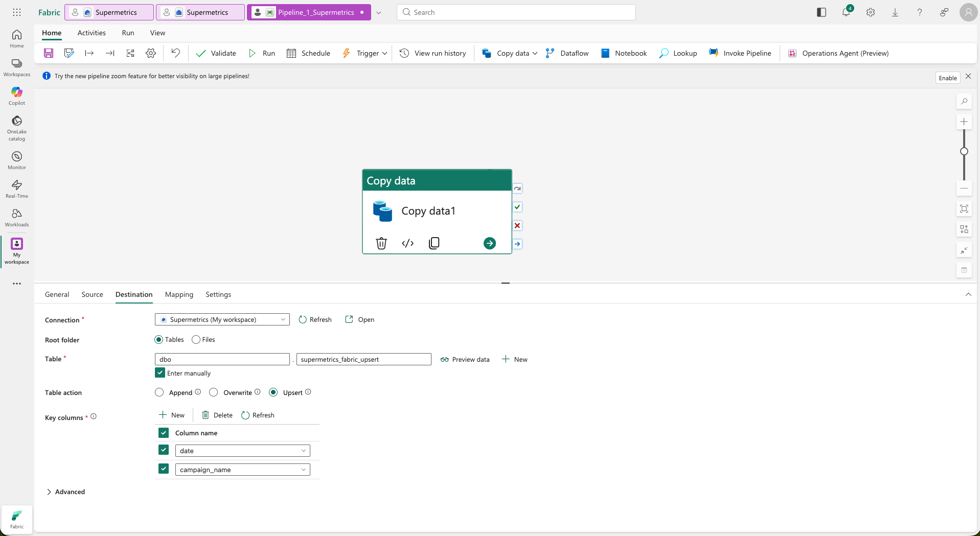Click the Save as icon in toolbar
Image resolution: width=980 pixels, height=536 pixels.
point(69,53)
